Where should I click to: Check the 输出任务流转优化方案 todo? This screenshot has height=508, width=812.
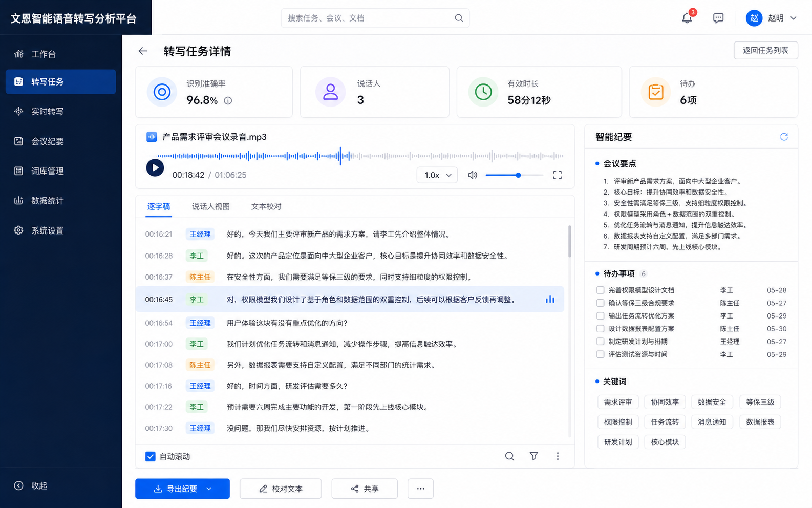coord(601,315)
